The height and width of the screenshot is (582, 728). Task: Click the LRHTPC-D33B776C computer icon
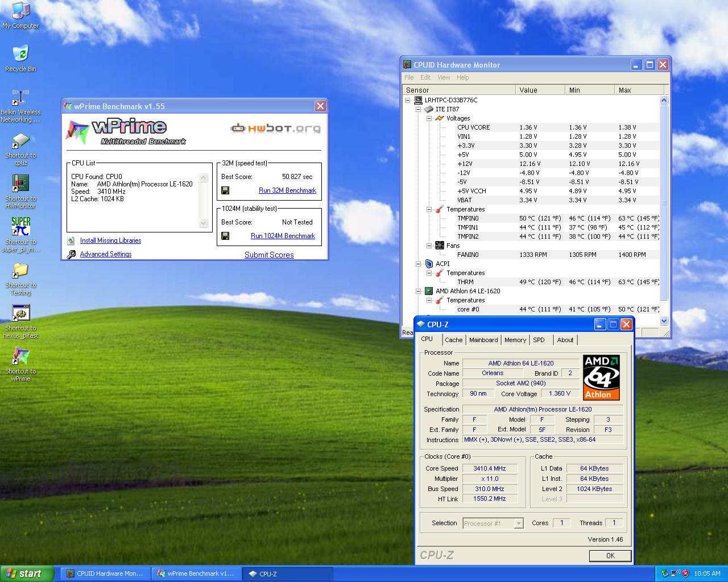click(418, 100)
